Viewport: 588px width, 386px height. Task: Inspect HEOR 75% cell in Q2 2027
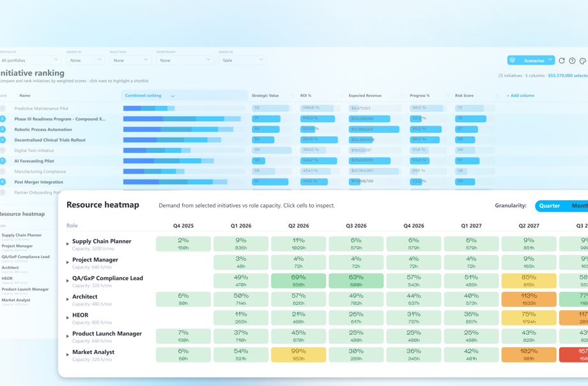pyautogui.click(x=529, y=318)
